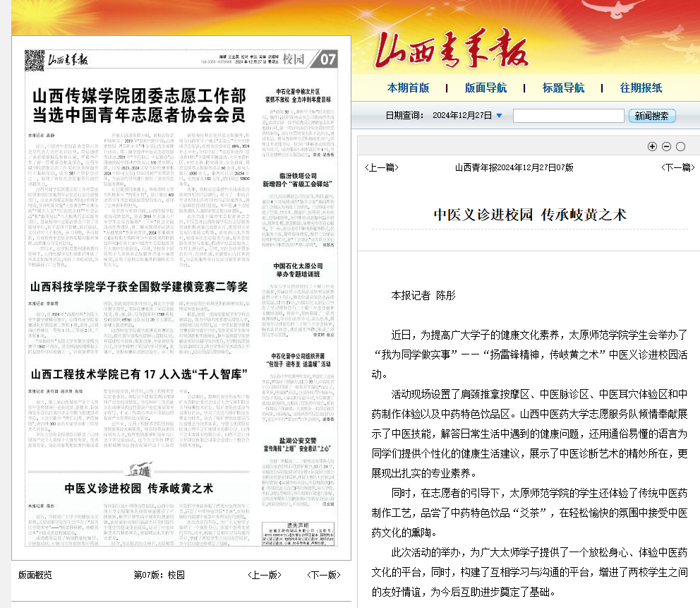Go to next article via 下一篇

[x=677, y=167]
